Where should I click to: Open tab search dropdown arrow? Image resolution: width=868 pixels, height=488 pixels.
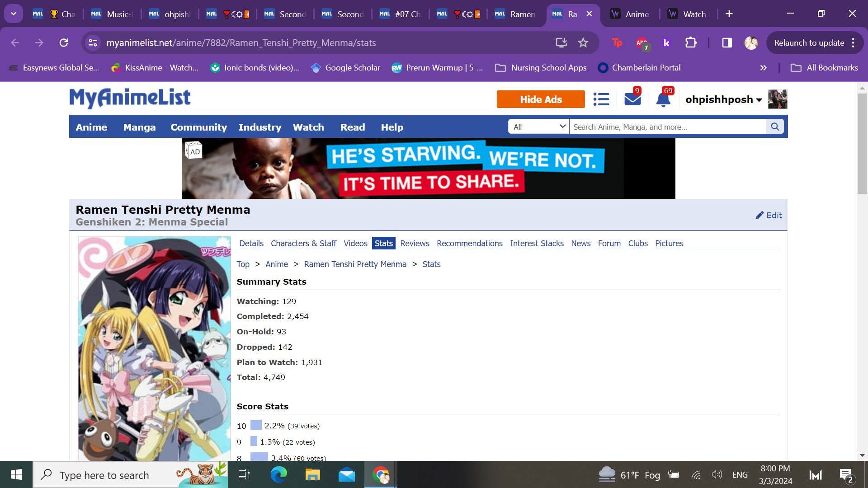(x=14, y=14)
